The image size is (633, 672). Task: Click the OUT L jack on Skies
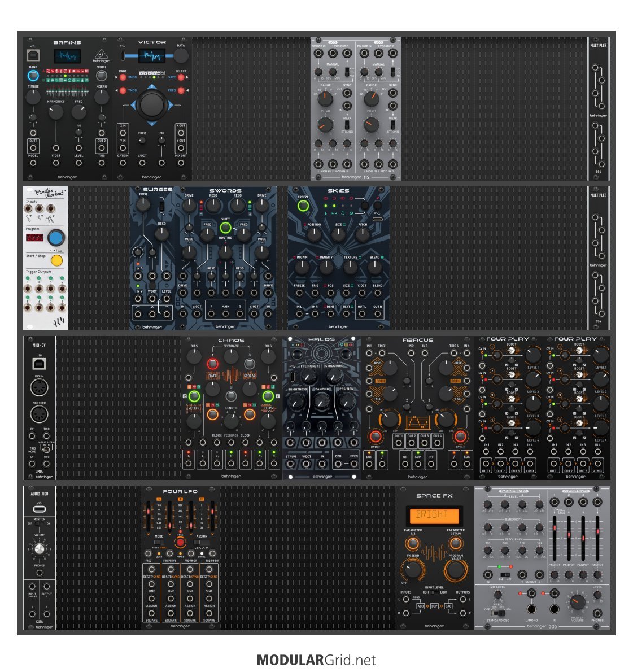(x=362, y=314)
